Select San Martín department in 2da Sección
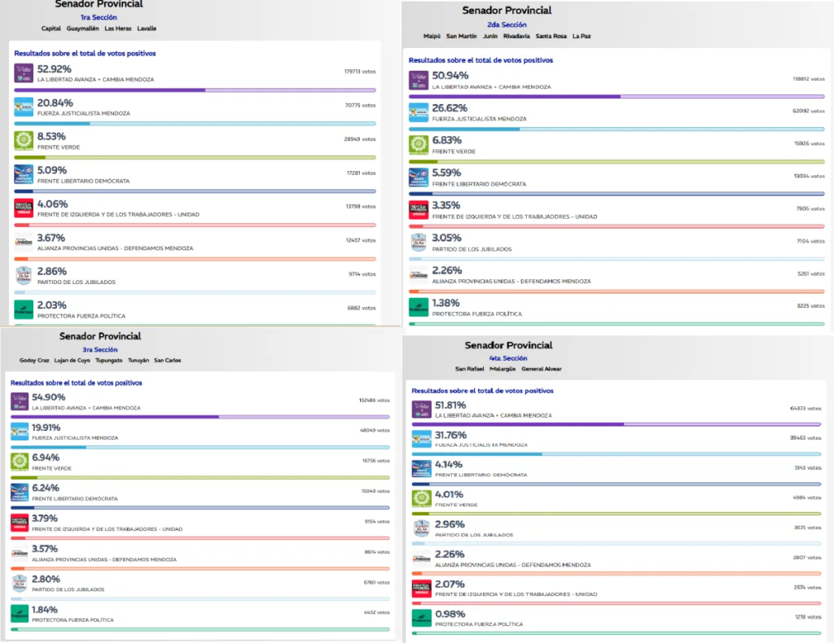The height and width of the screenshot is (644, 834). pyautogui.click(x=461, y=36)
